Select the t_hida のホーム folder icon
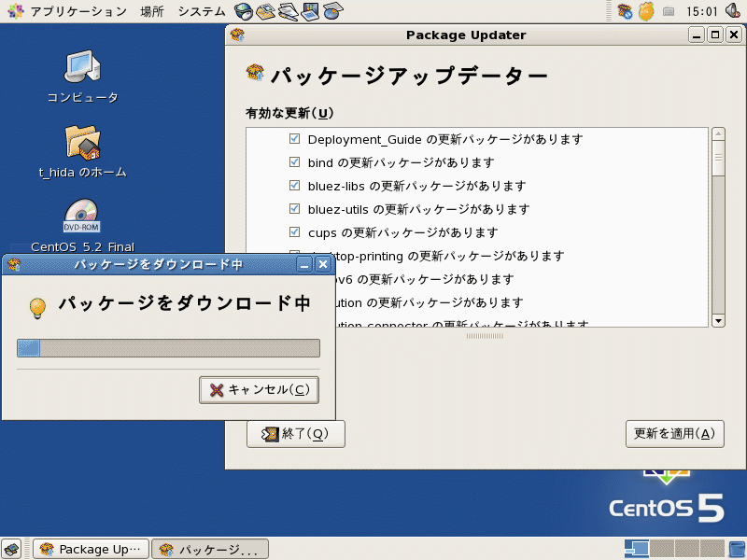The height and width of the screenshot is (560, 747). [x=82, y=151]
